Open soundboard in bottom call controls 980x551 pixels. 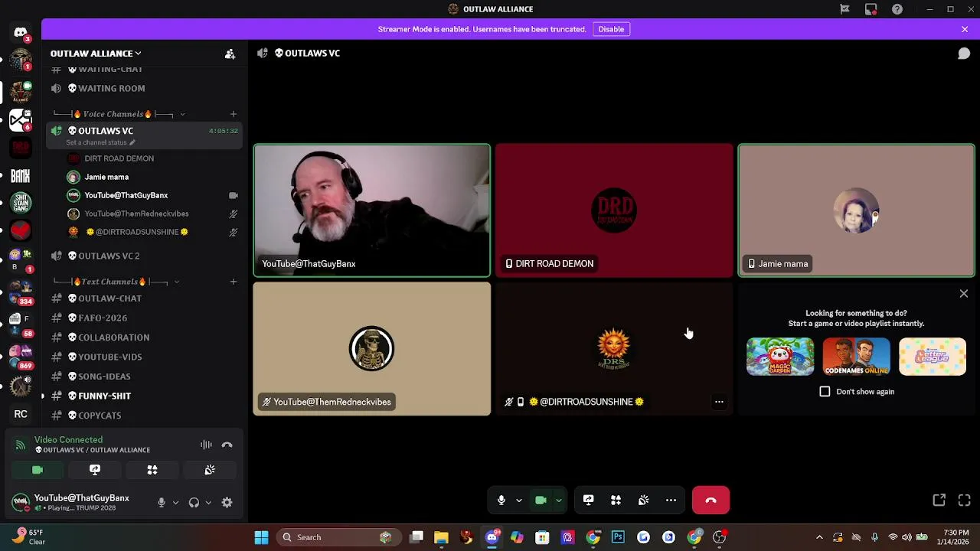(x=643, y=500)
